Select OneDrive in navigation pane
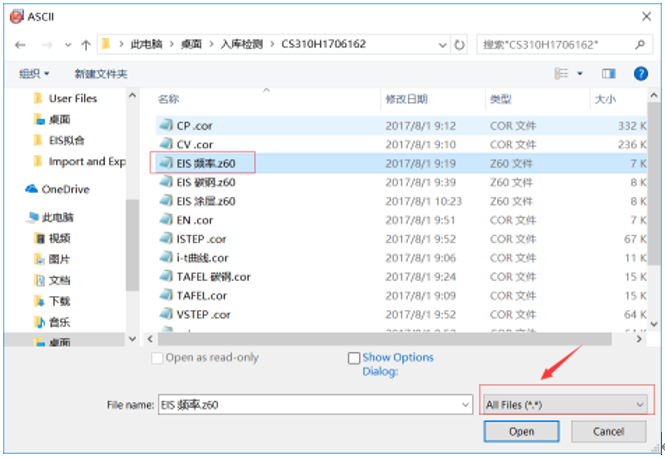The height and width of the screenshot is (458, 665). coord(58,189)
